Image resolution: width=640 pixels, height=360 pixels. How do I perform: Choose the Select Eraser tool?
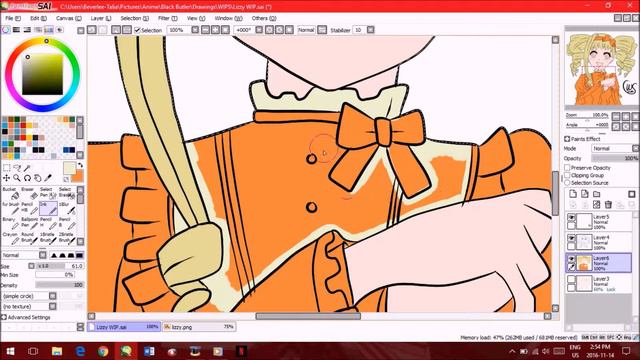tap(67, 193)
